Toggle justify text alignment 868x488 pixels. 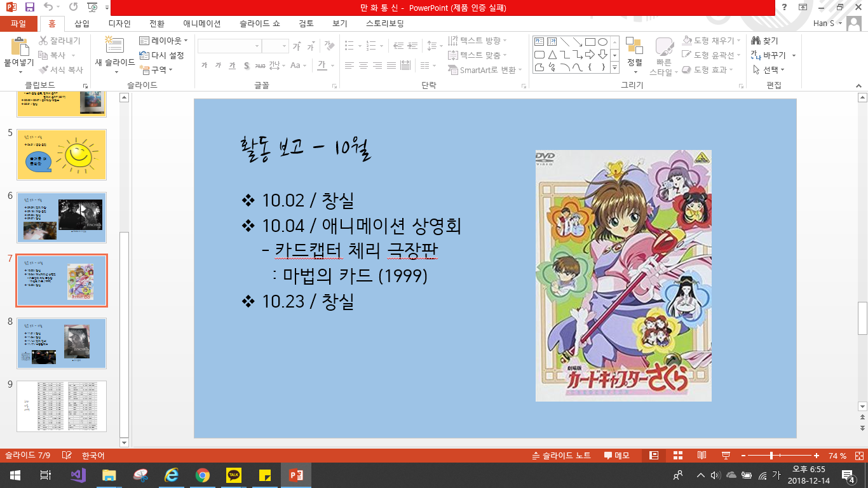pos(391,65)
